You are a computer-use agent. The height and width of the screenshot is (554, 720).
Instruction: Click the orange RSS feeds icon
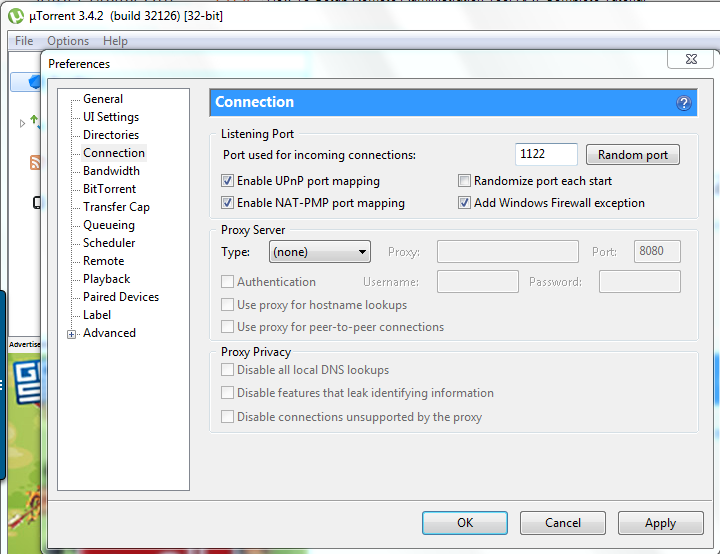(35, 162)
